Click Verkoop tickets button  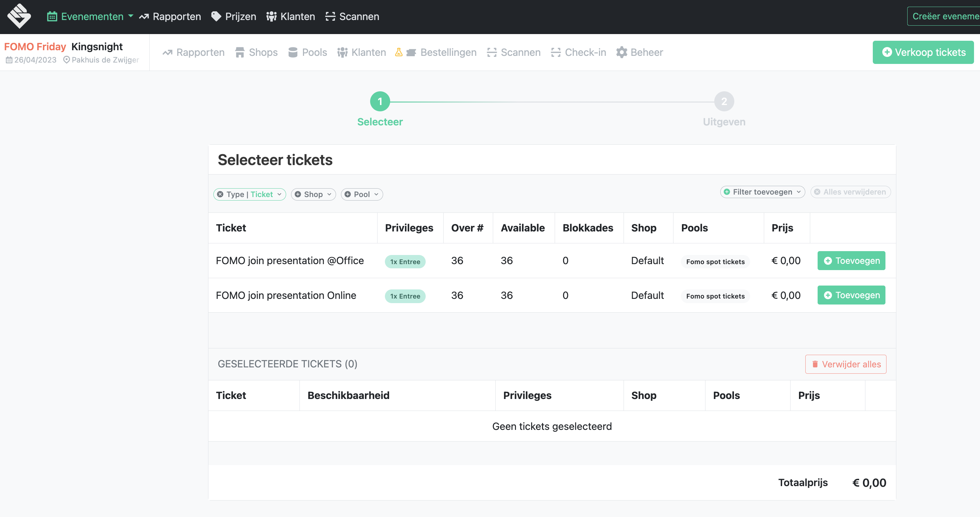[x=923, y=52]
